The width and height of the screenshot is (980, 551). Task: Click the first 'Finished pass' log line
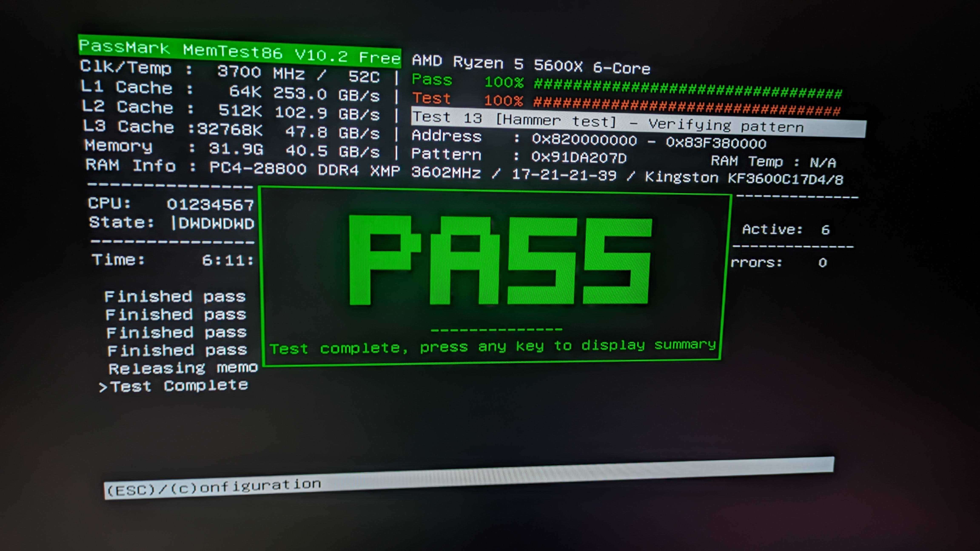tap(175, 296)
